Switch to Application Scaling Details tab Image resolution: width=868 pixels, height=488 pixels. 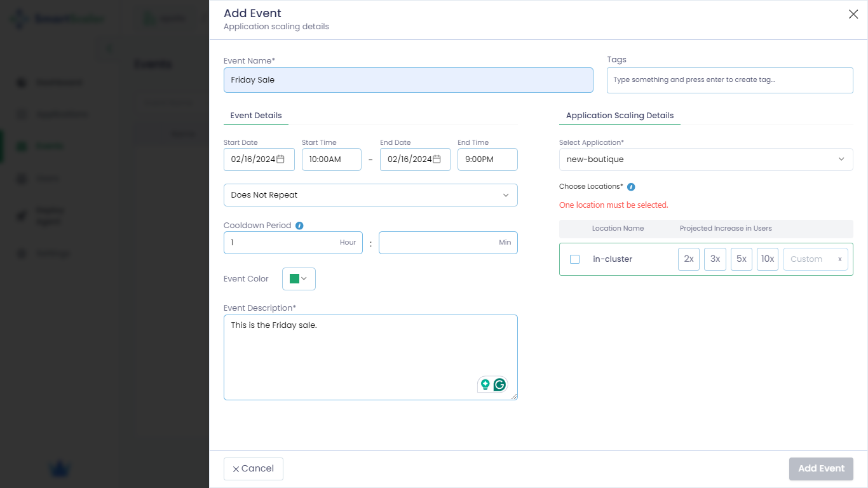point(620,116)
